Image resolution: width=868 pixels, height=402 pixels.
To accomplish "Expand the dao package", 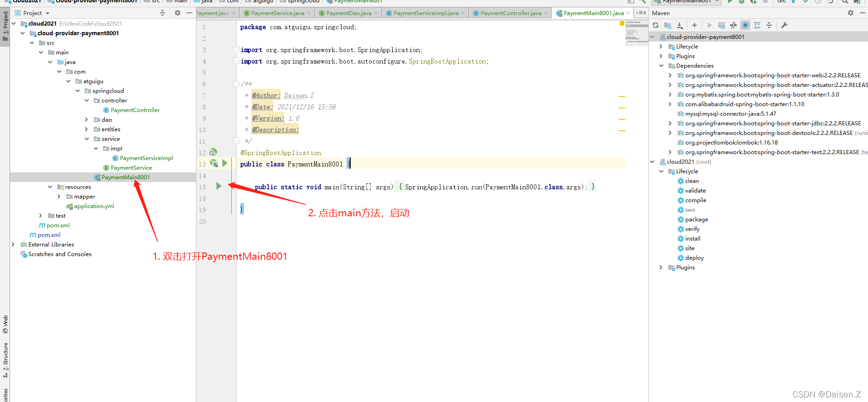I will [x=87, y=119].
